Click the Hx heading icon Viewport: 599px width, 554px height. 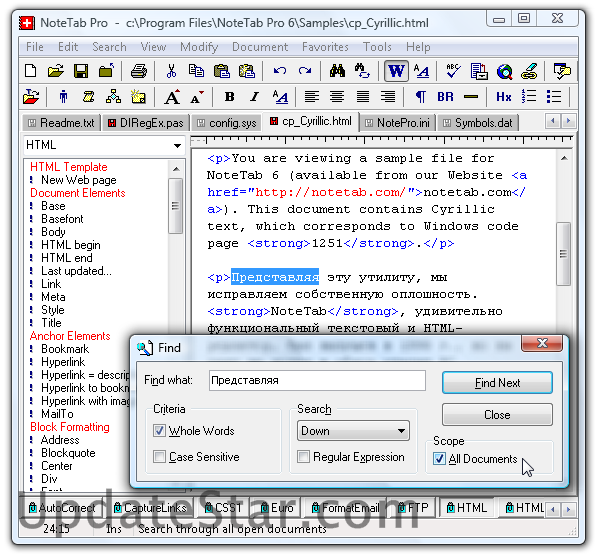click(x=503, y=97)
